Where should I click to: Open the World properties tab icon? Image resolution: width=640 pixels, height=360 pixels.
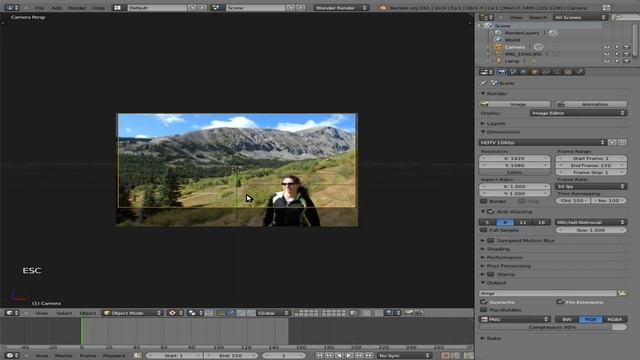tap(524, 72)
